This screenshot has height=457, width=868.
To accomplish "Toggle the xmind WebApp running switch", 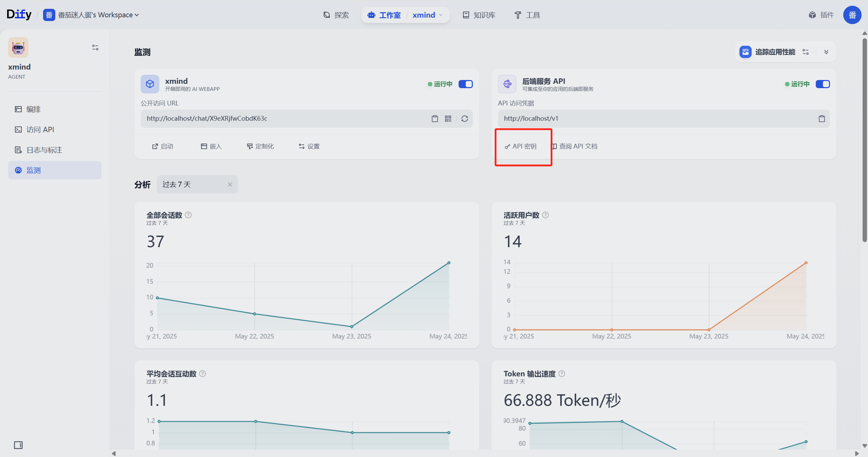I will [x=465, y=84].
